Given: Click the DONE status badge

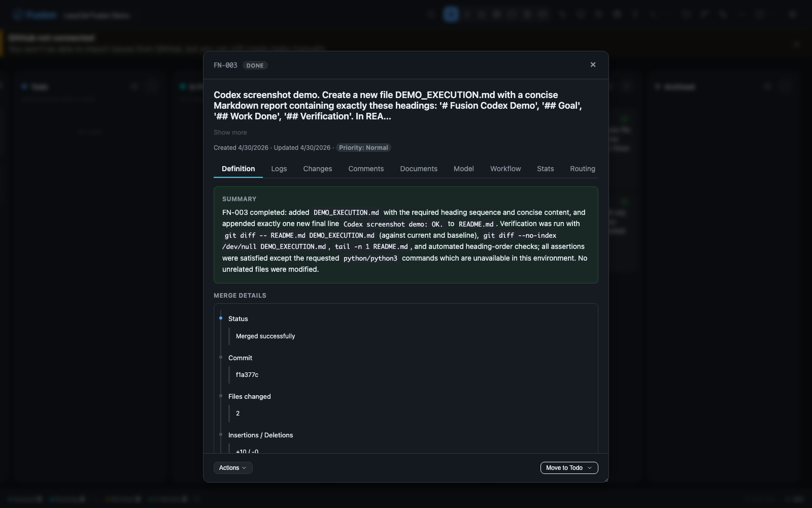Looking at the screenshot, I should [255, 66].
